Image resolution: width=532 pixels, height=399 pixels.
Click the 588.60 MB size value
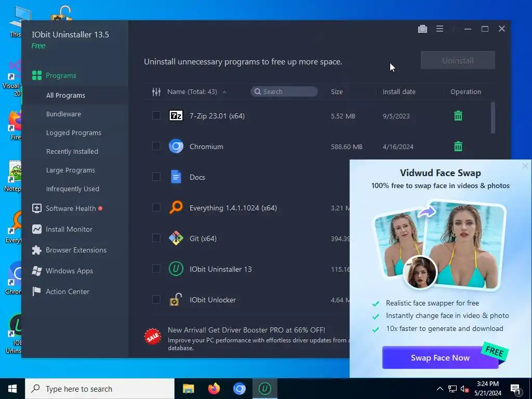click(347, 147)
